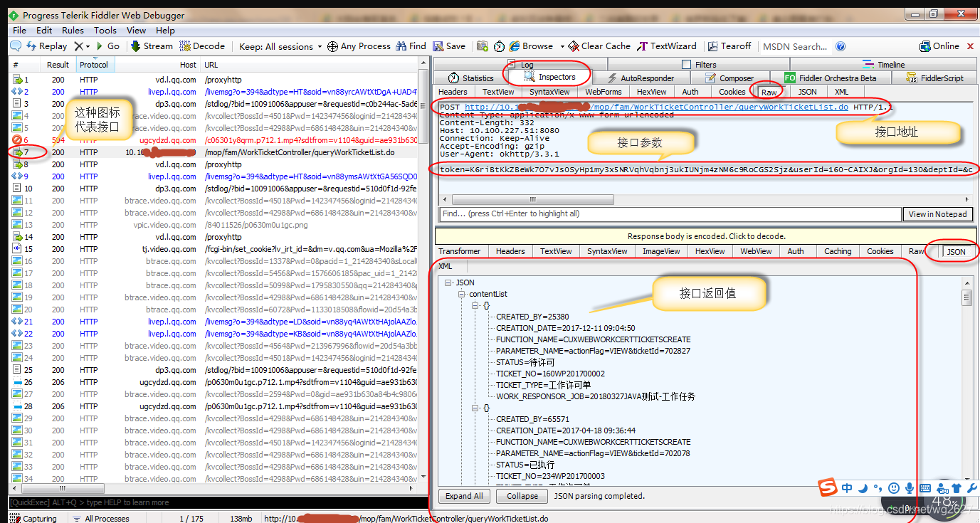Open the TextWizard tool
Image resolution: width=980 pixels, height=523 pixels.
(667, 46)
